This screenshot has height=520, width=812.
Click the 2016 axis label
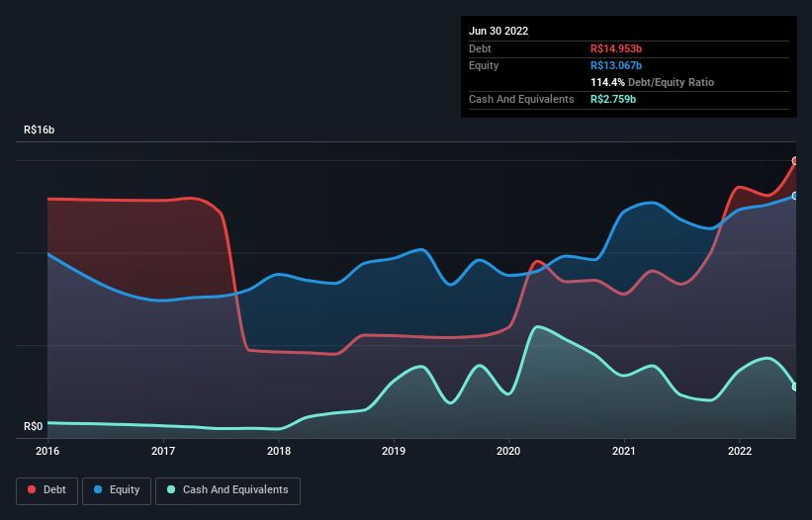coord(47,451)
